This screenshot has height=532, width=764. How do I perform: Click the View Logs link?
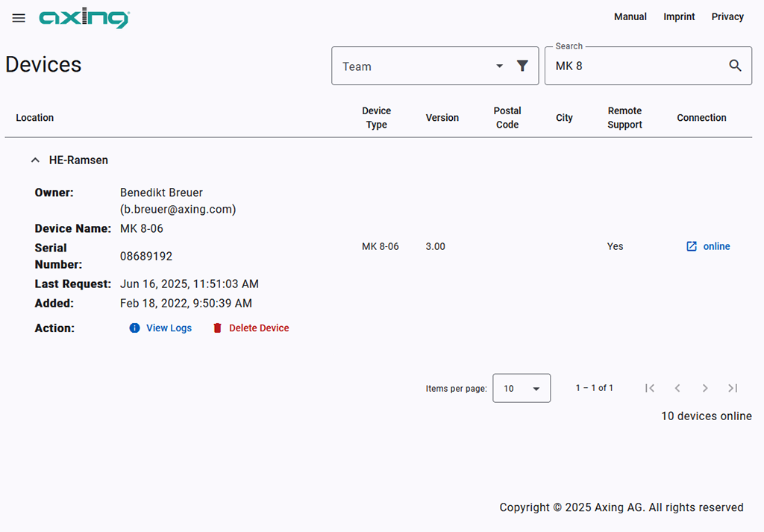(x=169, y=328)
